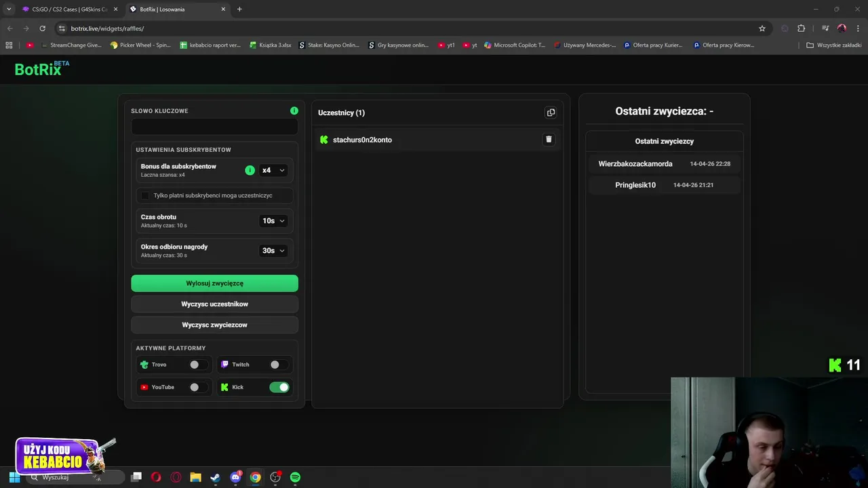Click Wyczysc zwyciezcow button
Screen dimensions: 868x488
click(214, 325)
